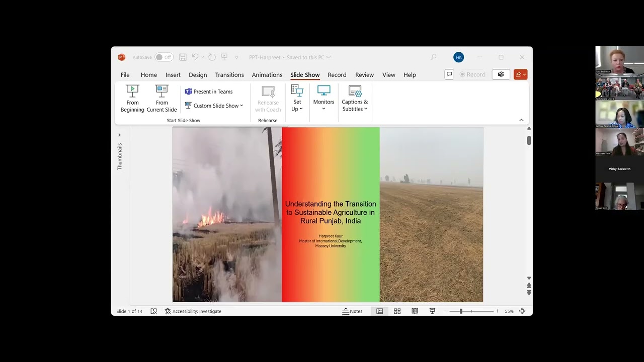Click Vicky Beckwith participant tile

point(619,169)
